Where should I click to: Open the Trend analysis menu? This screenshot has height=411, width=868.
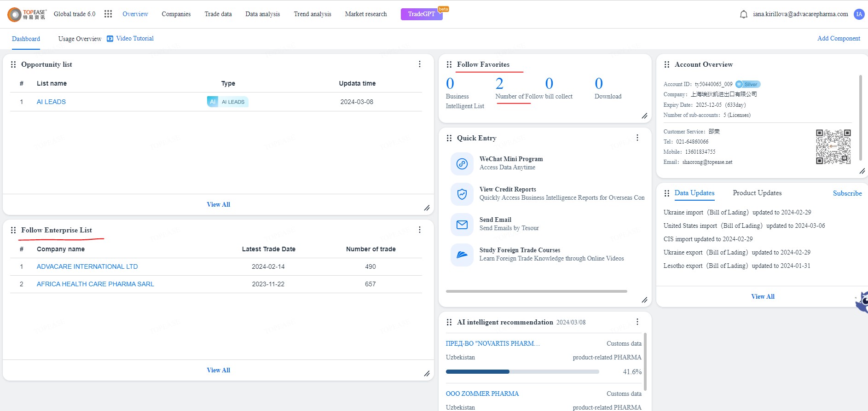point(312,14)
